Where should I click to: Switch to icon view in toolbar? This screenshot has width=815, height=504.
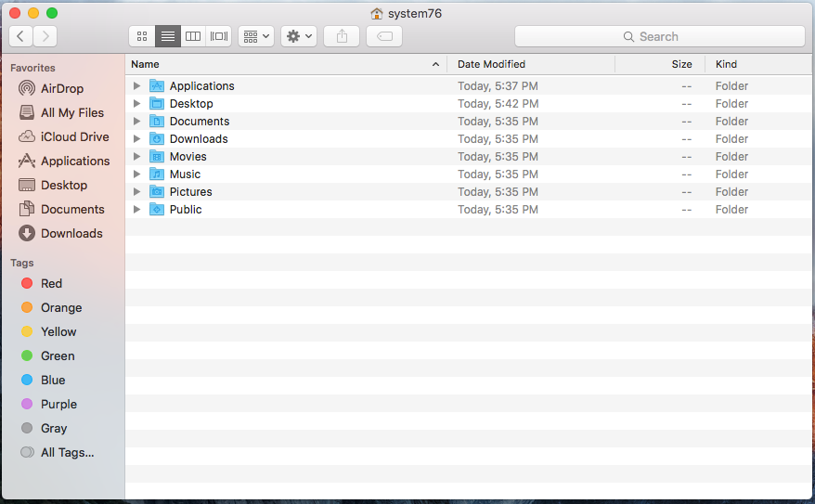[x=142, y=36]
